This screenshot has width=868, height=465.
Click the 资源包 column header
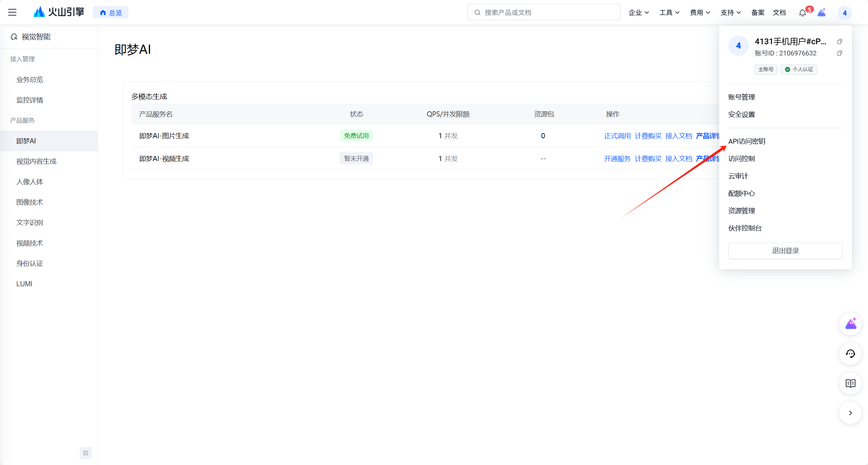(x=544, y=114)
